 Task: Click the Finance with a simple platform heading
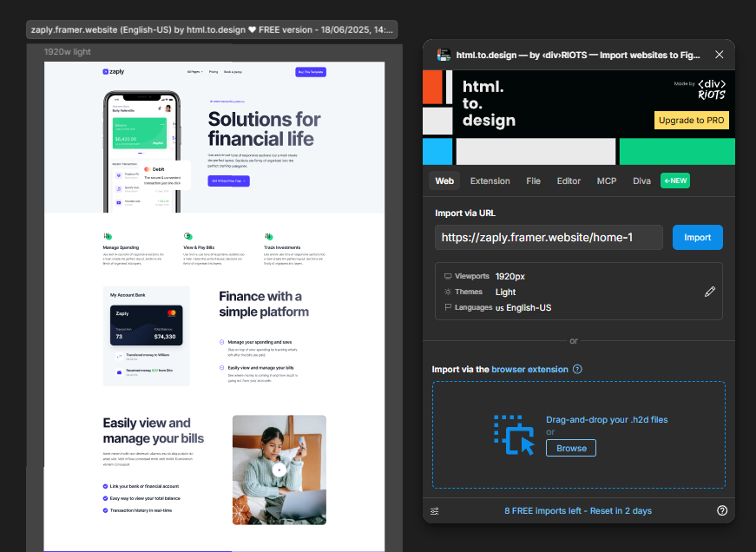click(x=264, y=304)
